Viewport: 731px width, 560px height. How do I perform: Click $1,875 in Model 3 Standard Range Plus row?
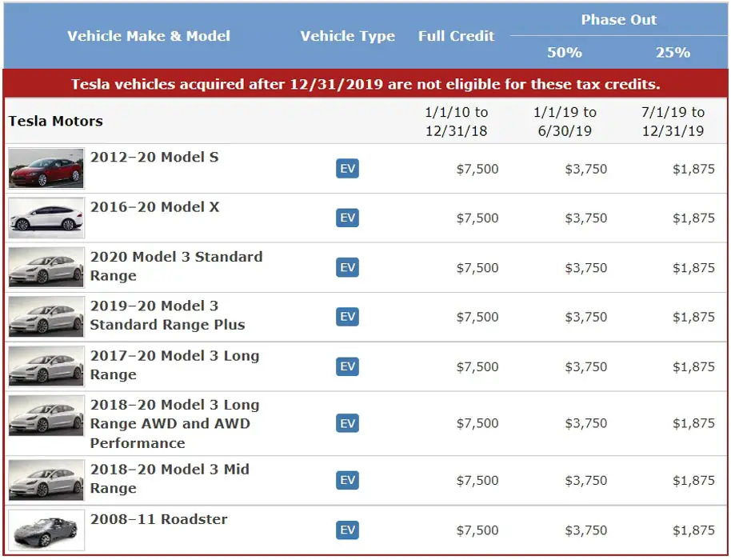click(x=693, y=317)
